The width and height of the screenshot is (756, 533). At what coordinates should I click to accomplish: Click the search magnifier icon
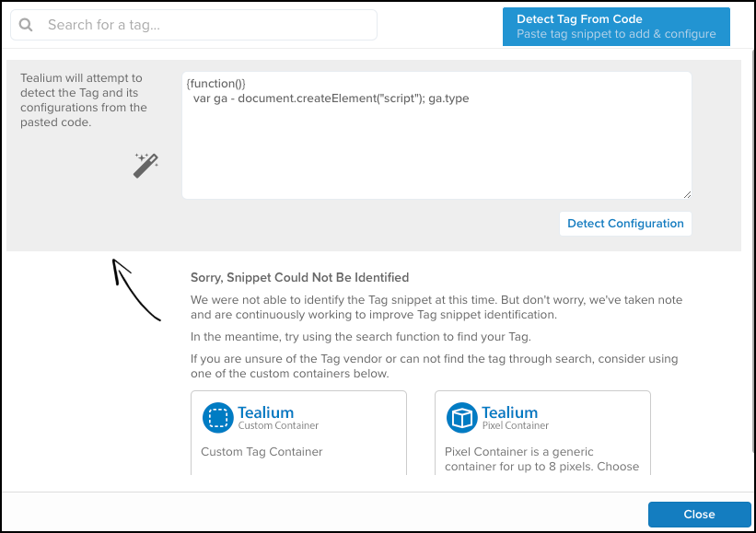(x=26, y=25)
